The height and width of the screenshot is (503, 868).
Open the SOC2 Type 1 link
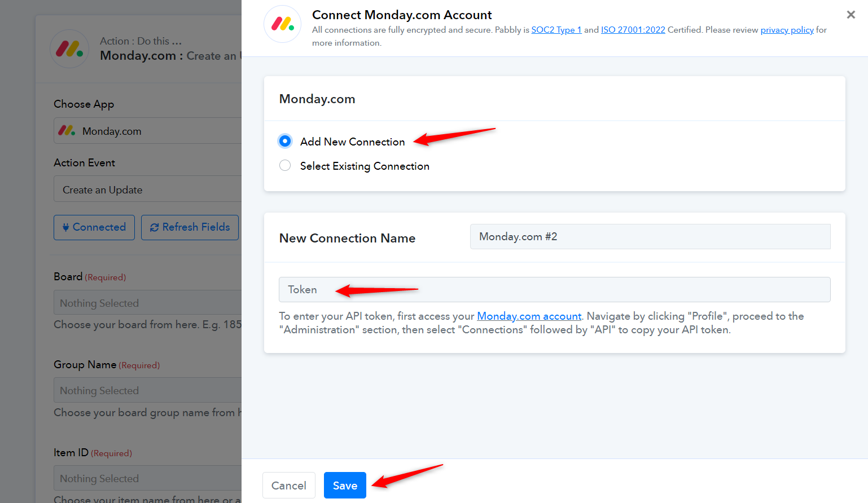tap(556, 29)
